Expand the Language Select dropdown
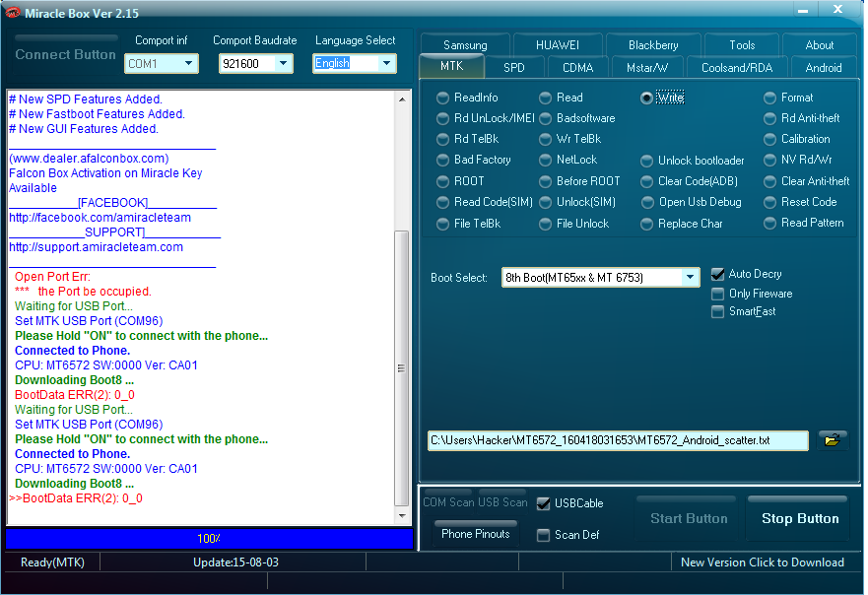 pyautogui.click(x=387, y=64)
